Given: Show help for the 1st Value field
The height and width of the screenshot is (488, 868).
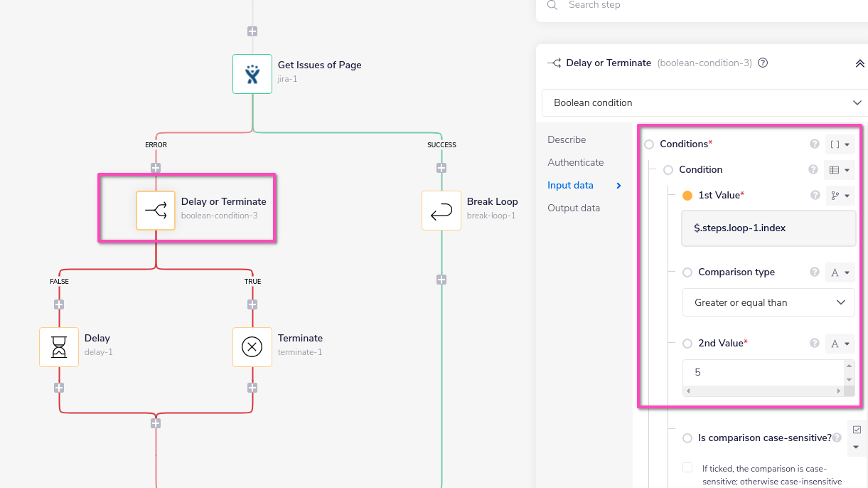Looking at the screenshot, I should (x=815, y=195).
